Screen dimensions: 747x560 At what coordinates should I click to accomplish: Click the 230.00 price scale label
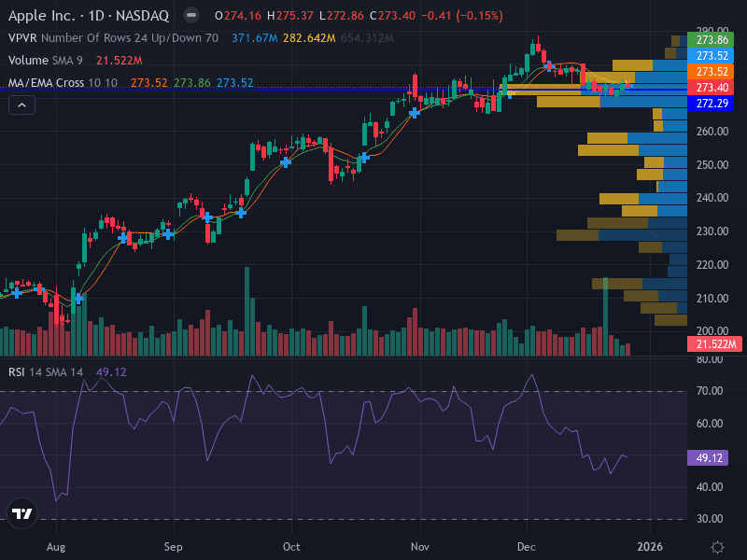tap(712, 231)
